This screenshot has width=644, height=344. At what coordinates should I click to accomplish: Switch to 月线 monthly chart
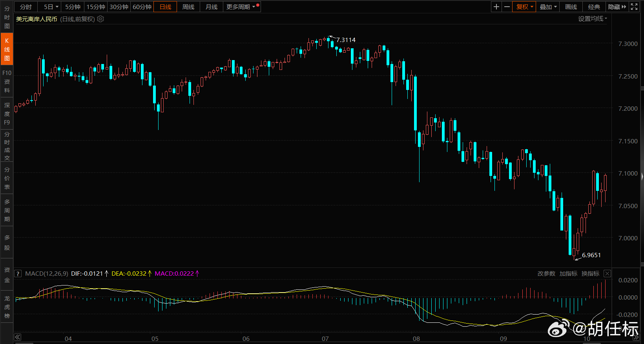[x=212, y=7]
